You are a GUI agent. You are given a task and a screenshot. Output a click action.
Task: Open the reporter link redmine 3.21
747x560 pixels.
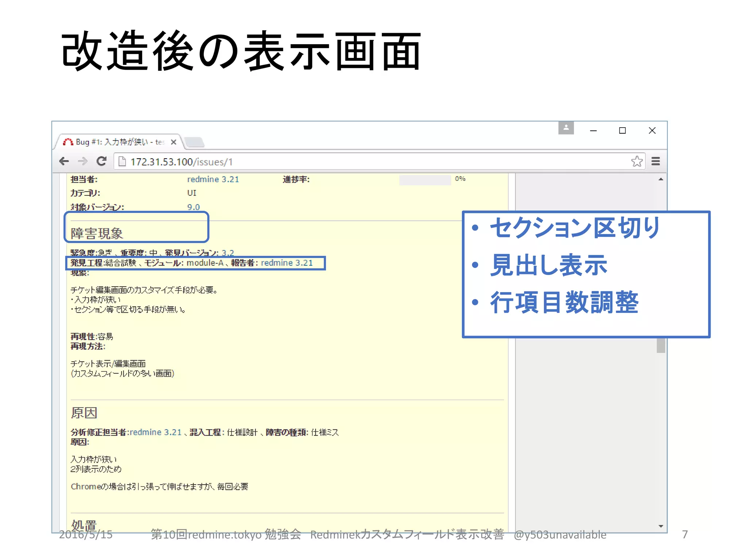(x=287, y=263)
